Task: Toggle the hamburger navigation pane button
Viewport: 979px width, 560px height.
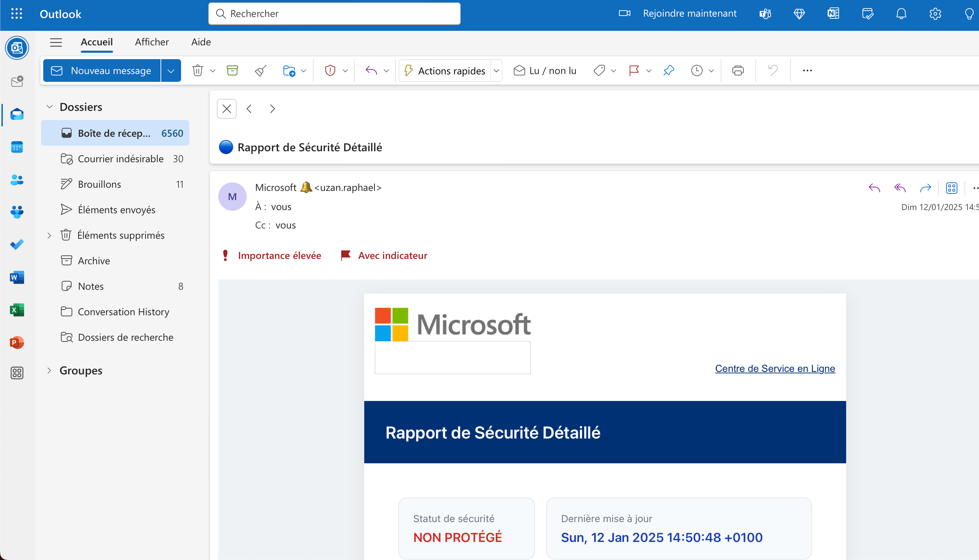Action: [x=56, y=42]
